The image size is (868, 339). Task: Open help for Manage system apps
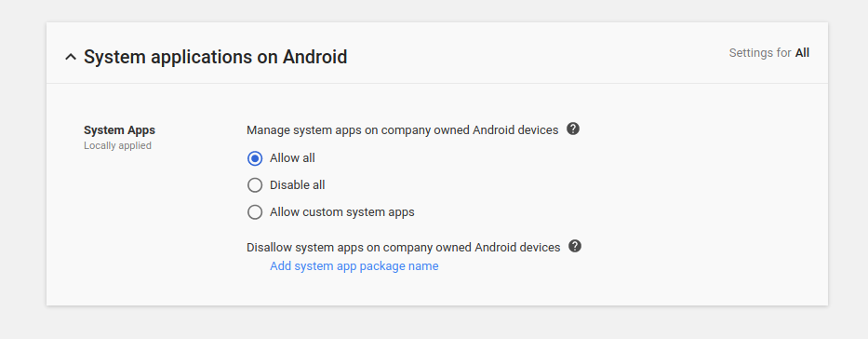[573, 129]
